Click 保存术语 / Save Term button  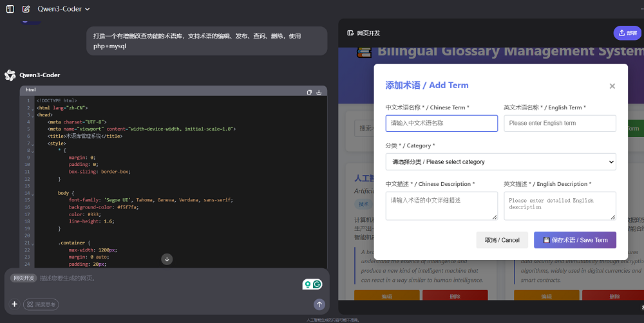point(574,240)
